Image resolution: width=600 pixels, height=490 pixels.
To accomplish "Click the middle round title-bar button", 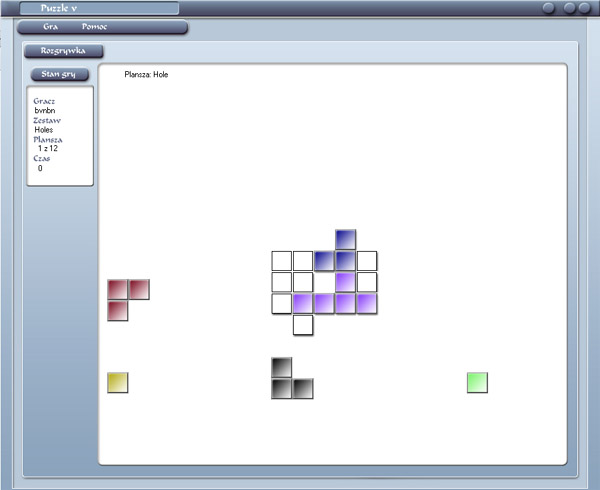I will point(569,8).
